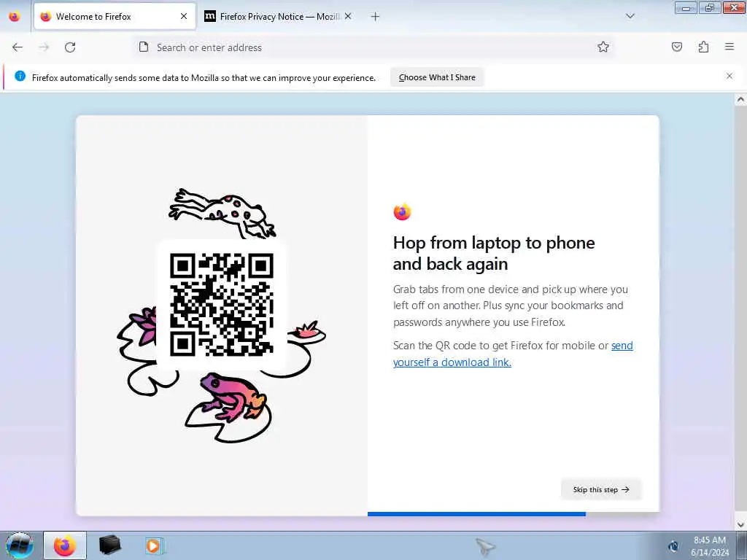The image size is (747, 560).
Task: Dismiss the data sharing notification bar
Action: pyautogui.click(x=729, y=76)
